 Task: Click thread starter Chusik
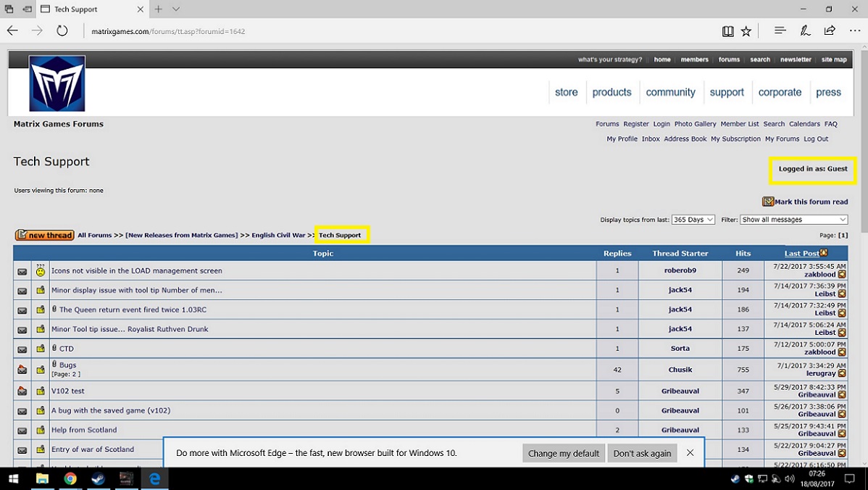click(680, 370)
